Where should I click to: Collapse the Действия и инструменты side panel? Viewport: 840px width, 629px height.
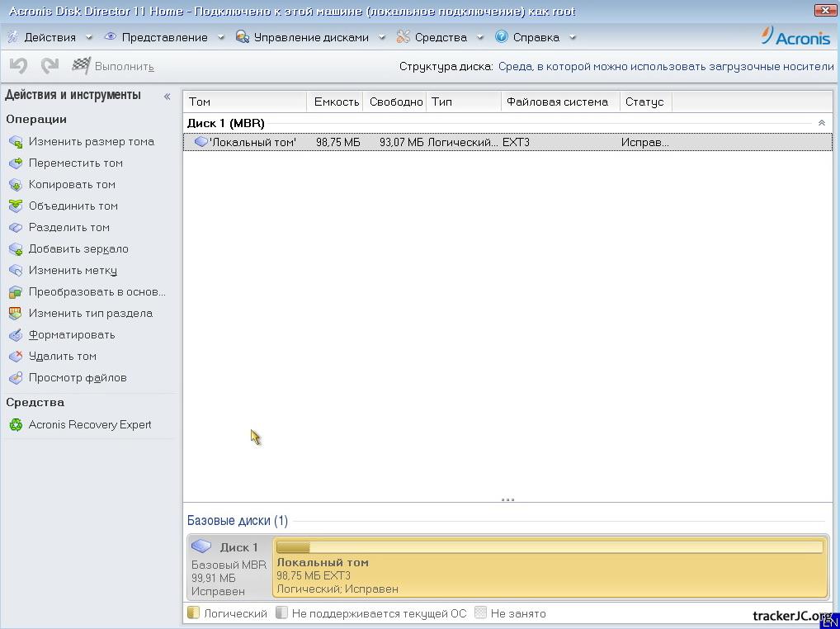[x=167, y=97]
